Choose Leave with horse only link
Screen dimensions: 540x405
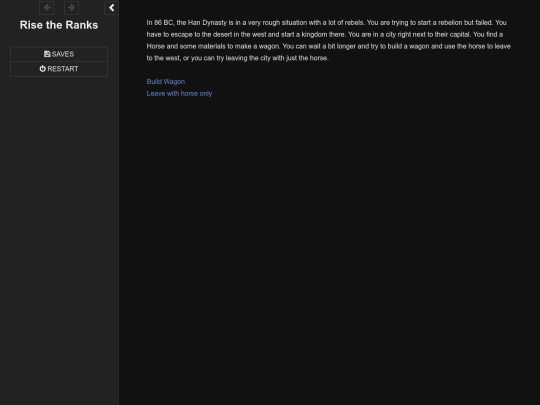click(x=179, y=94)
